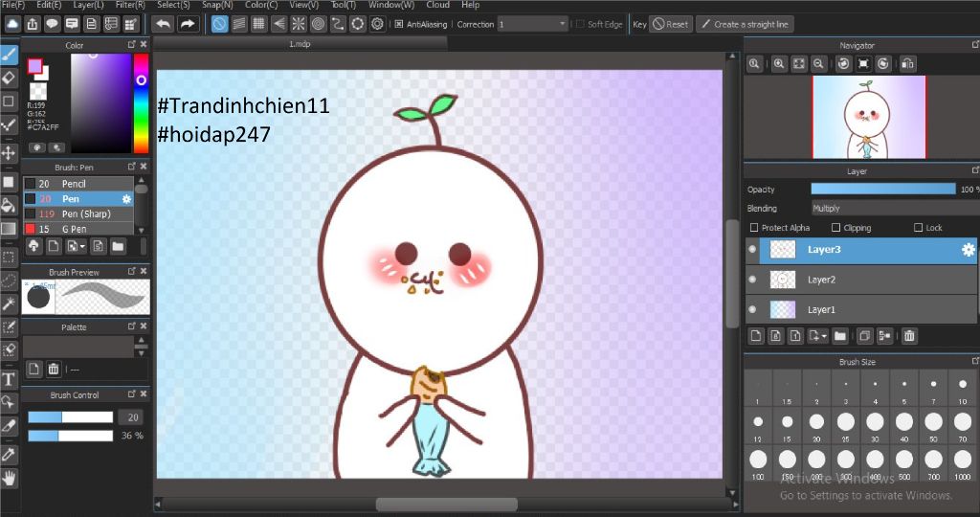The width and height of the screenshot is (980, 517).
Task: Select the rectangular Select tool
Action: tap(9, 257)
